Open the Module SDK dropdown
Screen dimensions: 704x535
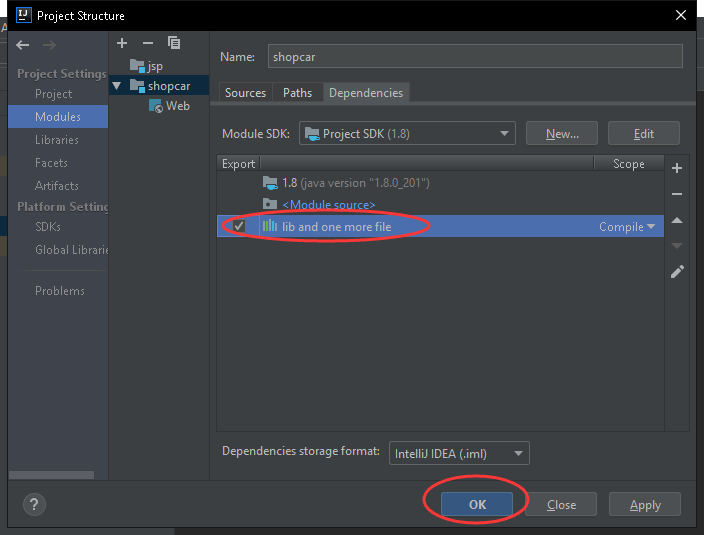[x=407, y=133]
